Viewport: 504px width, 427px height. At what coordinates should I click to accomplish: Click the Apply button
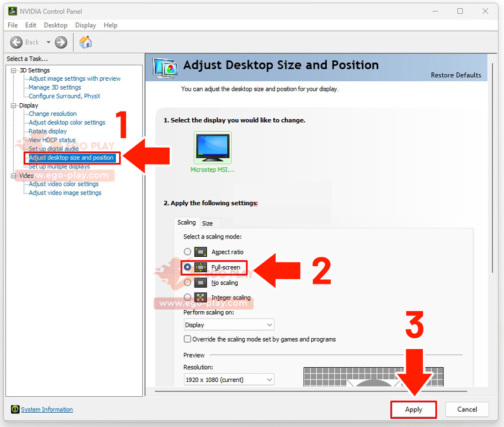(413, 409)
